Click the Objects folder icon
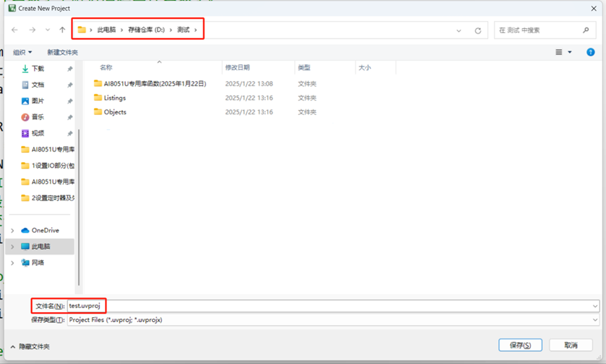The width and height of the screenshot is (606, 364). (x=97, y=112)
